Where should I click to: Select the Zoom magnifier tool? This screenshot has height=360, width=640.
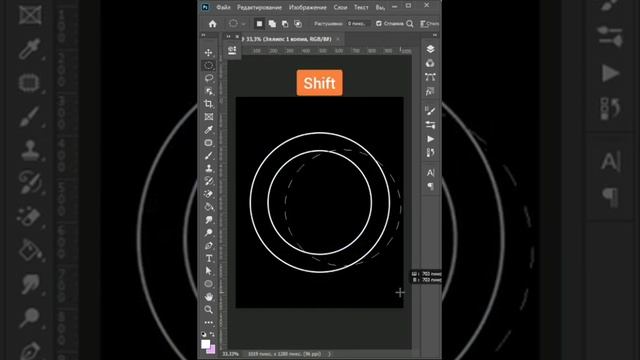click(x=209, y=310)
